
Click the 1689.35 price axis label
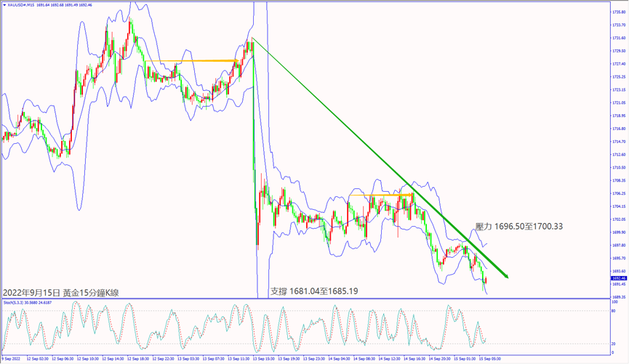[617, 296]
